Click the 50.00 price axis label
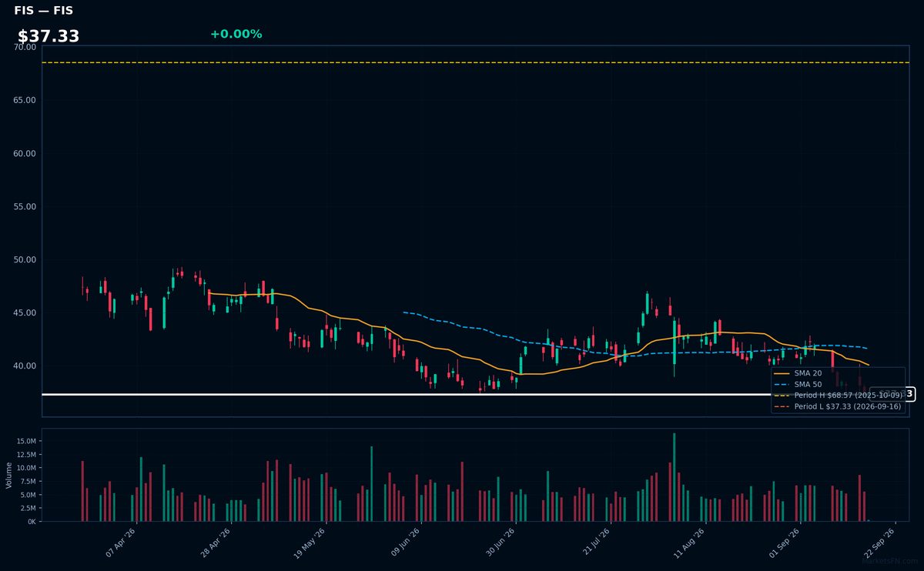This screenshot has width=924, height=571. (25, 259)
